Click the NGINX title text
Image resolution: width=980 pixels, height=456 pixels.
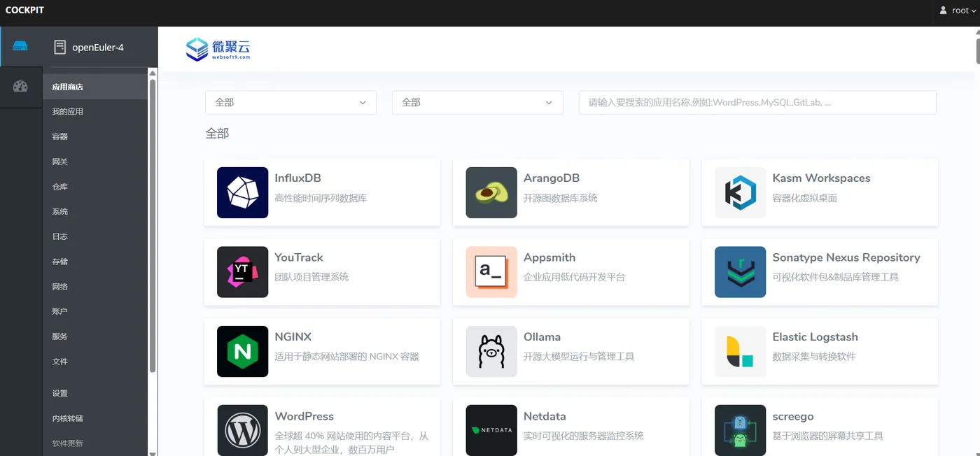[x=293, y=337]
